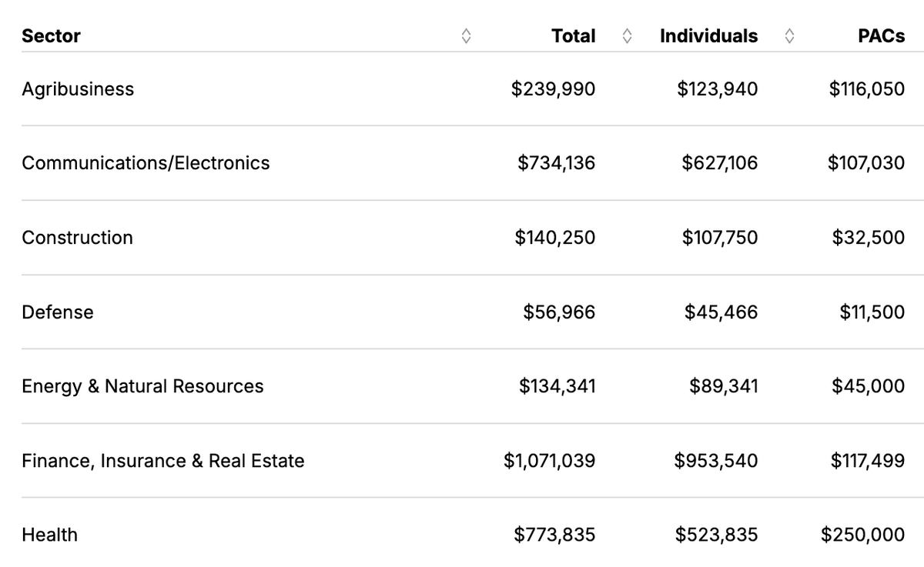This screenshot has width=924, height=567.
Task: Click the Construction sector name
Action: tap(77, 238)
